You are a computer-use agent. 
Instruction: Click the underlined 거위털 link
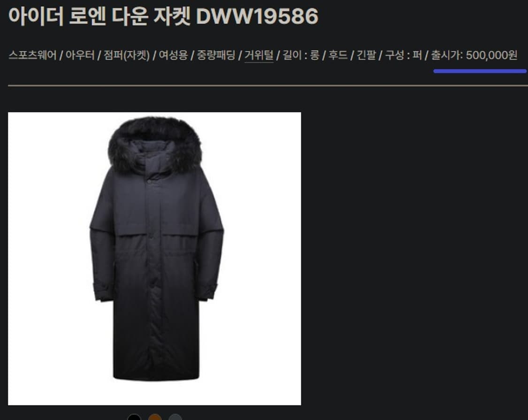[259, 55]
